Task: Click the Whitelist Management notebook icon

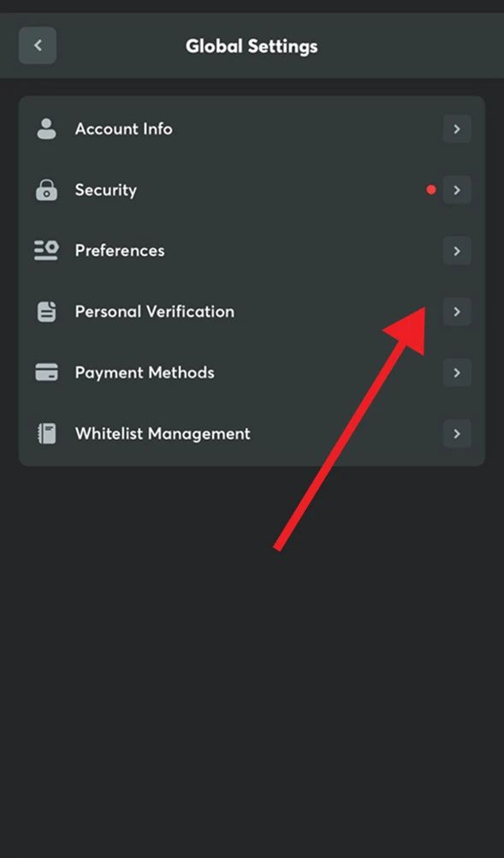Action: click(x=47, y=433)
